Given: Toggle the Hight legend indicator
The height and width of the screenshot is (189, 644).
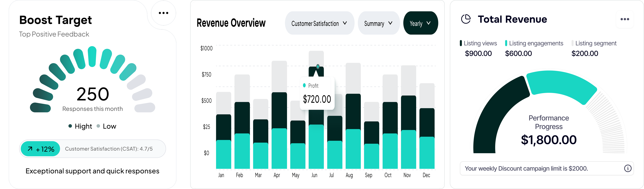Looking at the screenshot, I should point(70,126).
